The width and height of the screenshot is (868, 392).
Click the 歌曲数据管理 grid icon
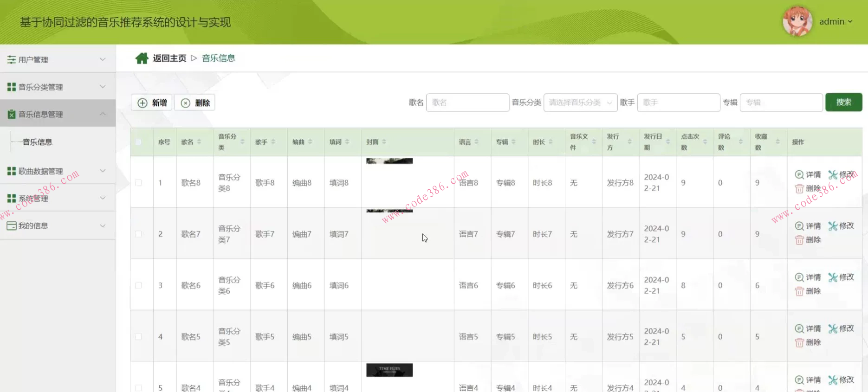click(x=12, y=171)
